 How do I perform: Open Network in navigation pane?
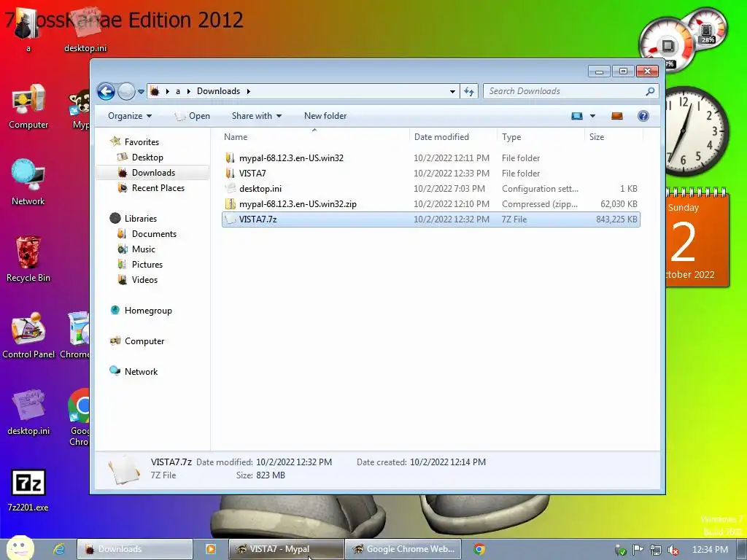141,372
